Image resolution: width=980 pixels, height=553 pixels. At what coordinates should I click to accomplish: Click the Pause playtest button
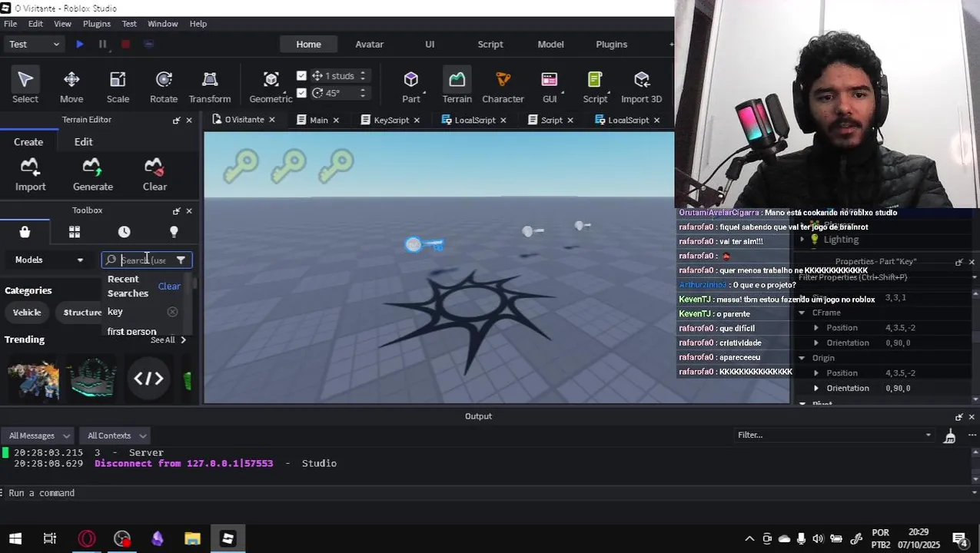[102, 45]
